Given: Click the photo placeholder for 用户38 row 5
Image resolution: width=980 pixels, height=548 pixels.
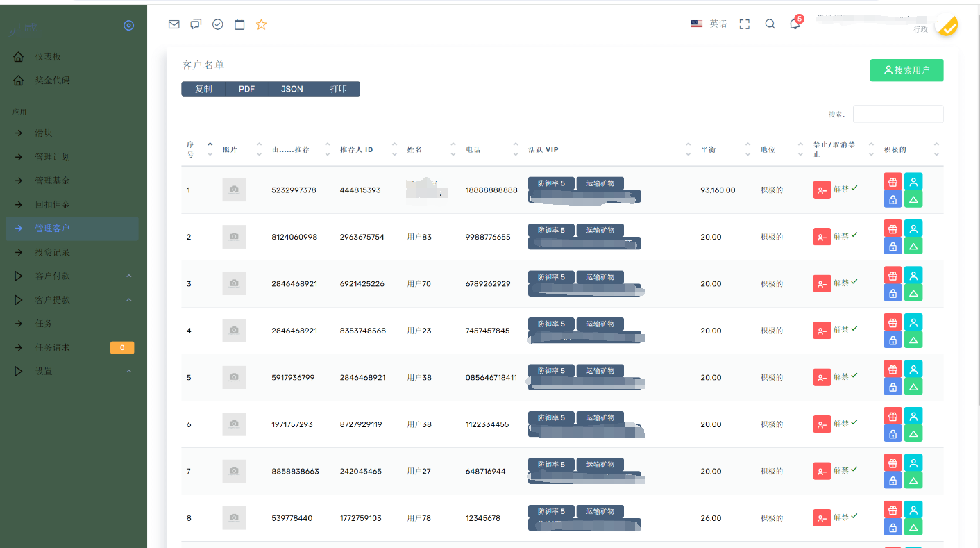Looking at the screenshot, I should pos(234,377).
